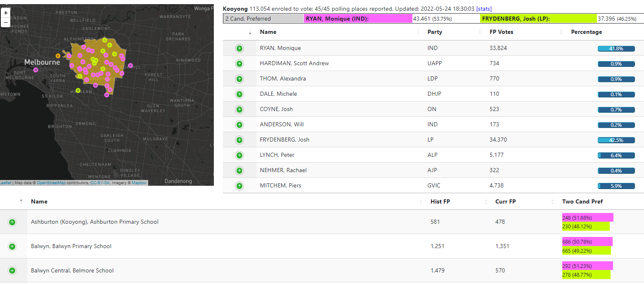This screenshot has height=284, width=644.
Task: Sort polling places by Curr FP
Action: [x=505, y=202]
